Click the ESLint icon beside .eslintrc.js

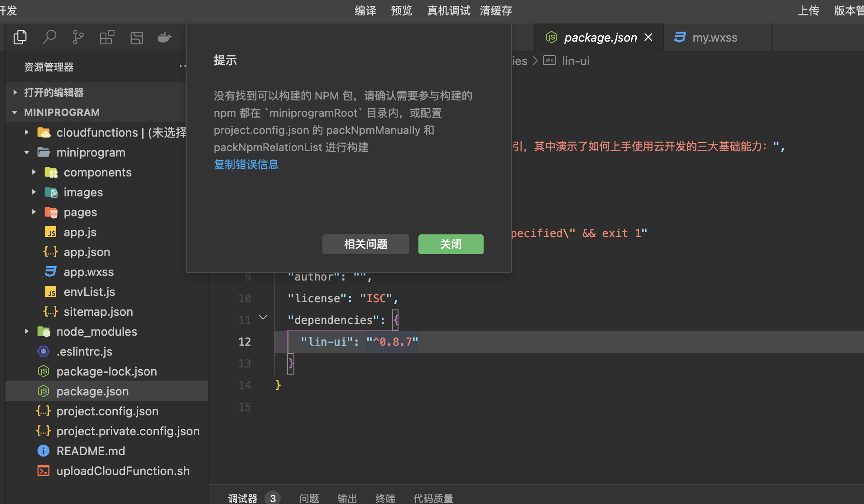pyautogui.click(x=43, y=351)
